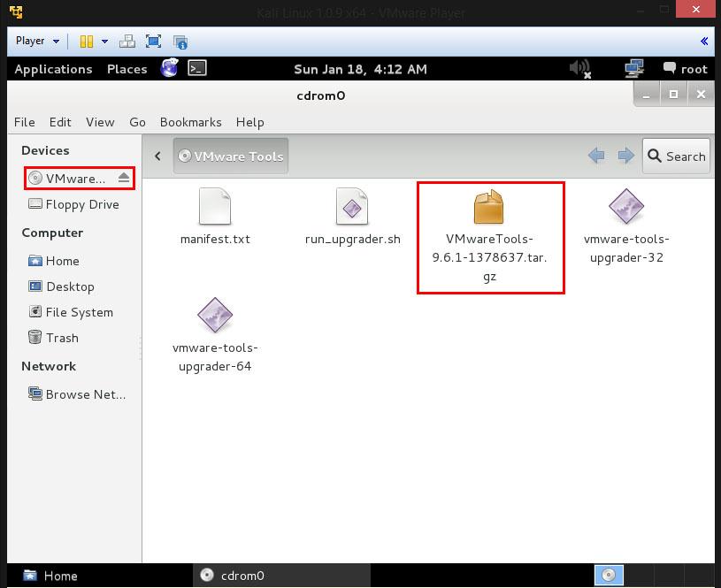The width and height of the screenshot is (721, 588).
Task: Open Trash in sidebar
Action: (x=53, y=338)
